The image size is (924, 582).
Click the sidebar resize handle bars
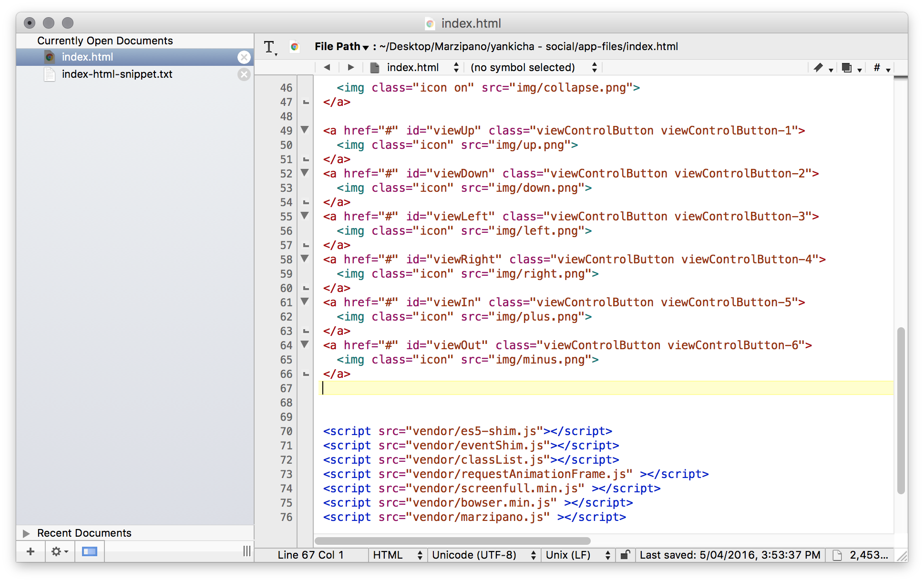246,551
